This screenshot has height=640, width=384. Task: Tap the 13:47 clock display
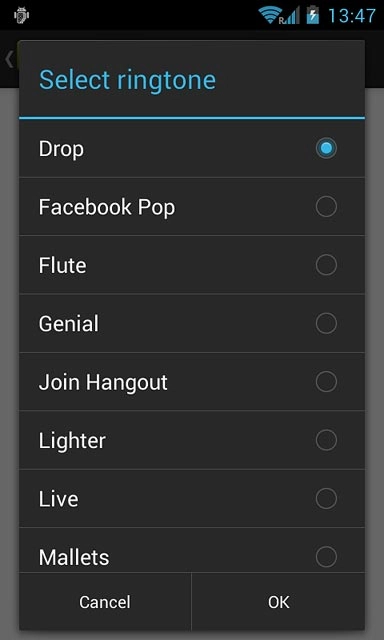[351, 16]
